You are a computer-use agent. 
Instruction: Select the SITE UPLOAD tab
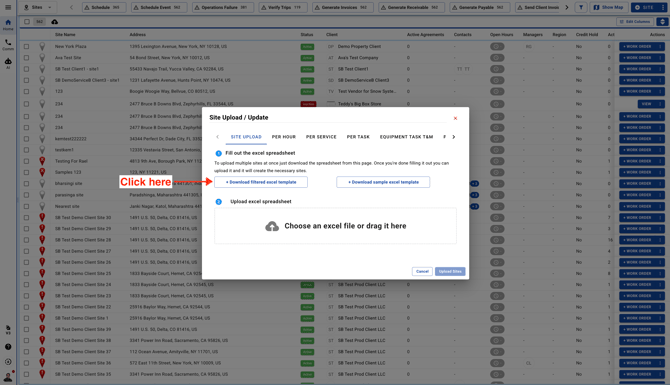tap(246, 137)
